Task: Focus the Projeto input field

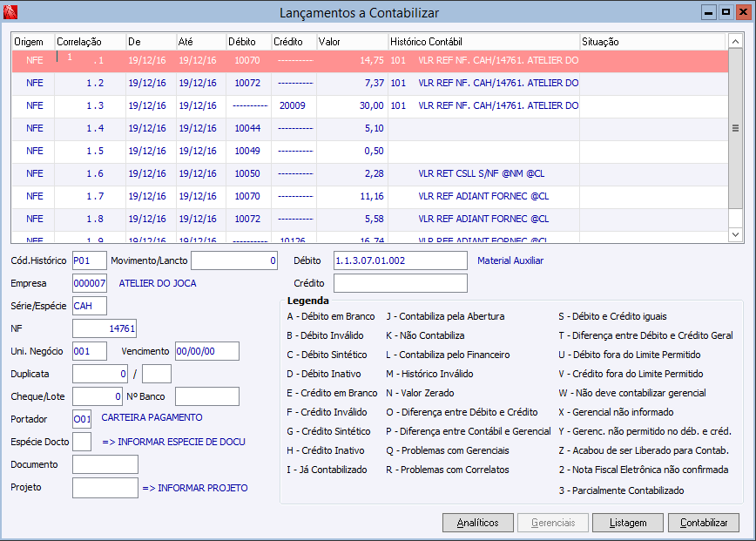Action: click(x=105, y=488)
